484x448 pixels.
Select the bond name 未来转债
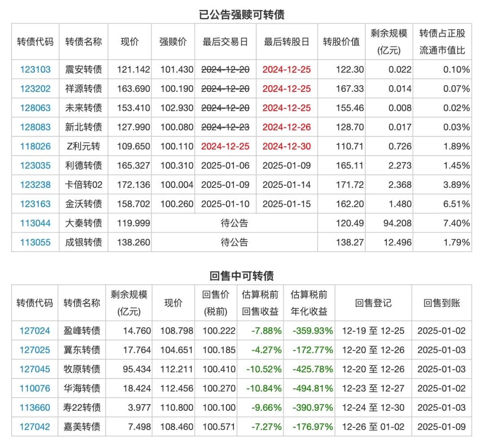83,108
